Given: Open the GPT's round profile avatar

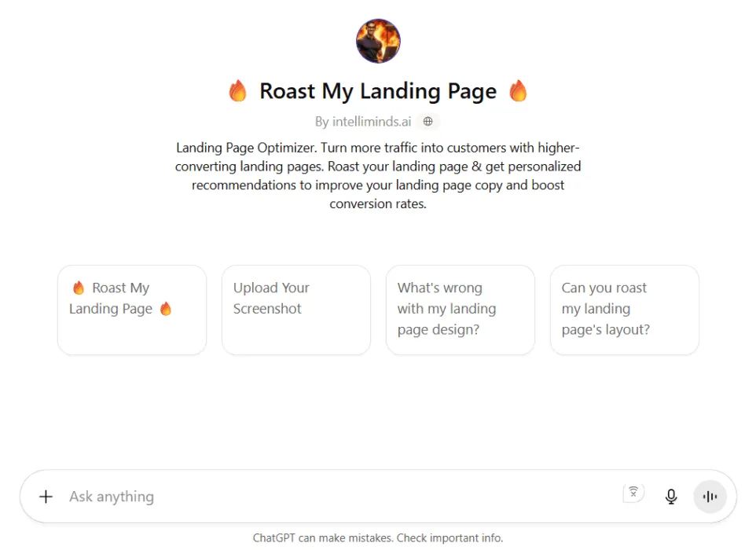Looking at the screenshot, I should pyautogui.click(x=378, y=41).
